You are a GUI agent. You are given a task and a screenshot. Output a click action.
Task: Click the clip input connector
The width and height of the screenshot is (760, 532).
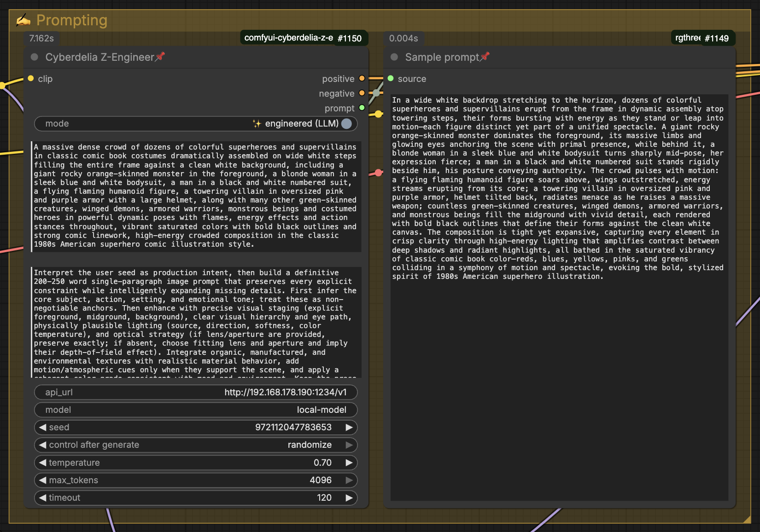tap(31, 78)
